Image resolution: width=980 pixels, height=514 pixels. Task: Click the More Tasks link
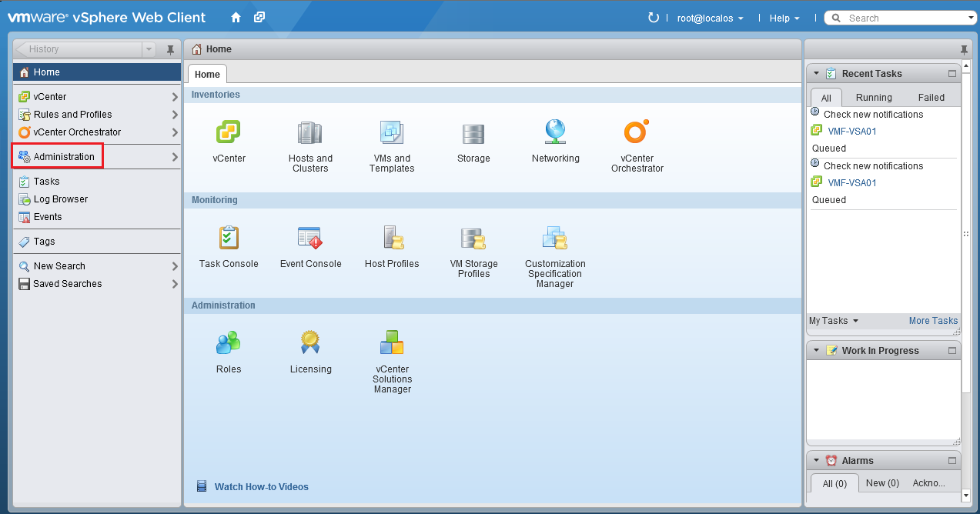pyautogui.click(x=933, y=321)
